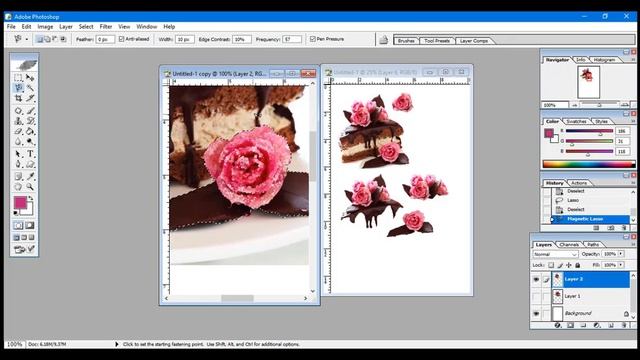Select the Crop tool
The width and height of the screenshot is (640, 360).
(18, 98)
